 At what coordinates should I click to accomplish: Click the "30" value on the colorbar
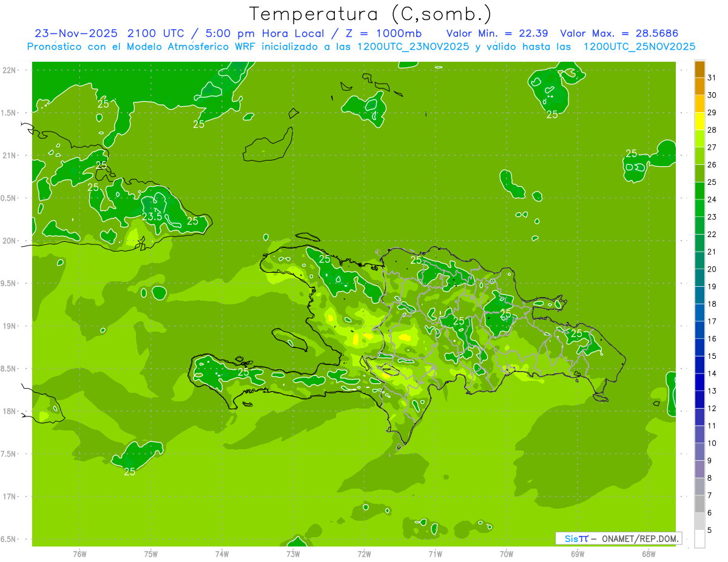[x=712, y=95]
